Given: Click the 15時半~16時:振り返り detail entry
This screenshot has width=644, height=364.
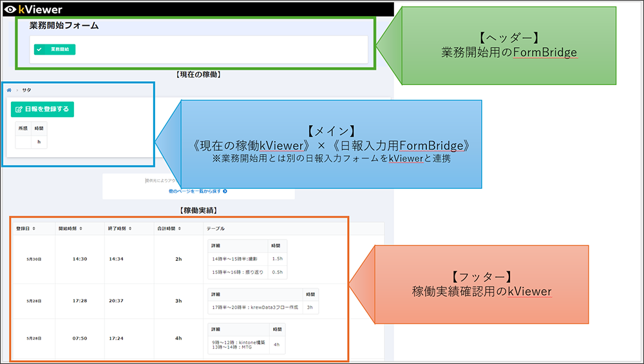Looking at the screenshot, I should pyautogui.click(x=238, y=272).
